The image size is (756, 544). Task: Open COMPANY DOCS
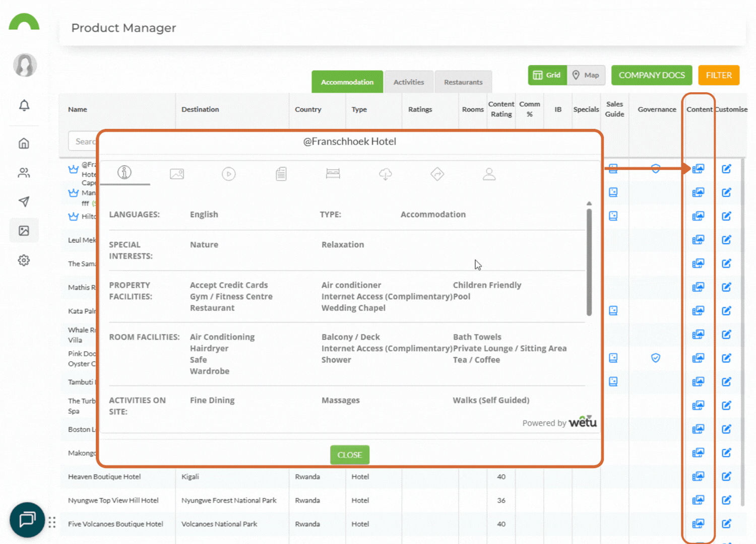tap(652, 75)
